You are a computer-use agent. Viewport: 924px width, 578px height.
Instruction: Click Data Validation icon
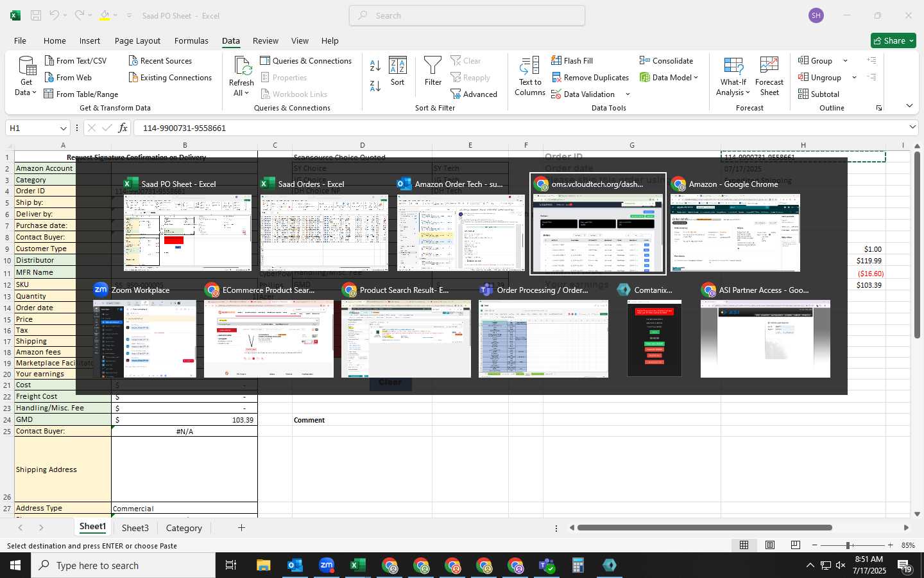point(556,94)
